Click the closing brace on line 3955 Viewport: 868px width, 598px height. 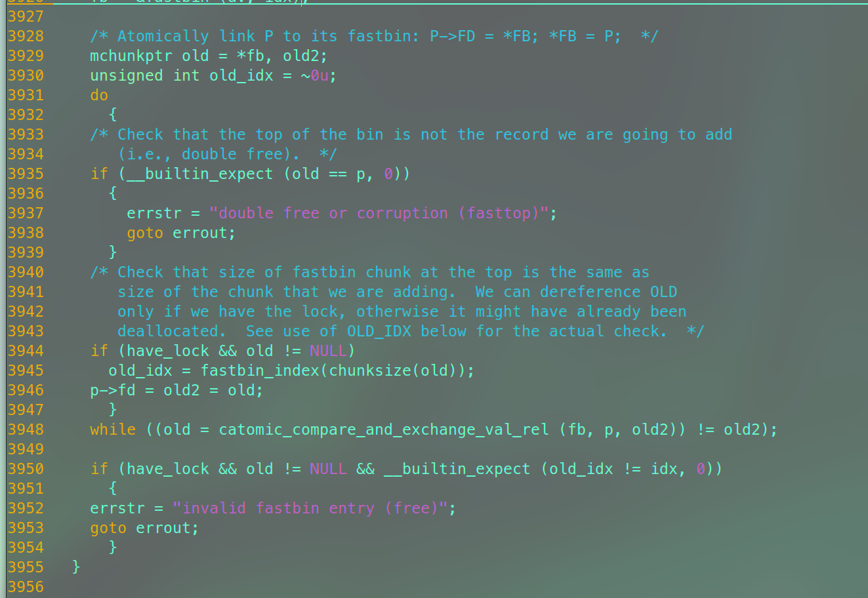click(x=76, y=567)
